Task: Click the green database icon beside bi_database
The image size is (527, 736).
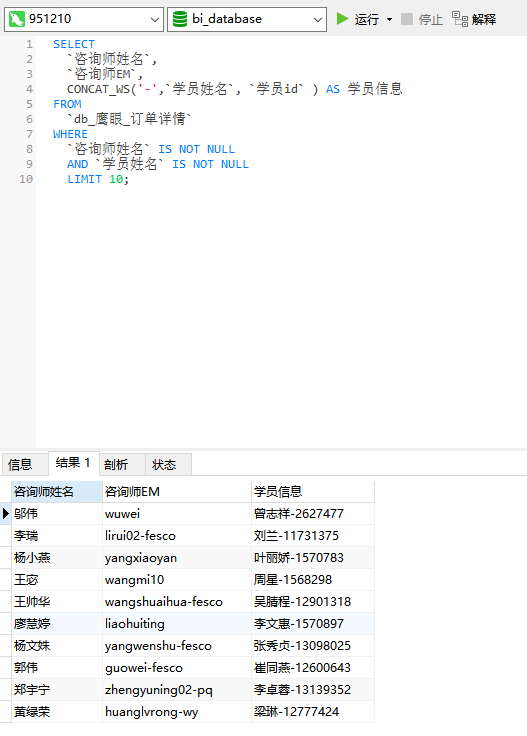Action: [x=180, y=19]
